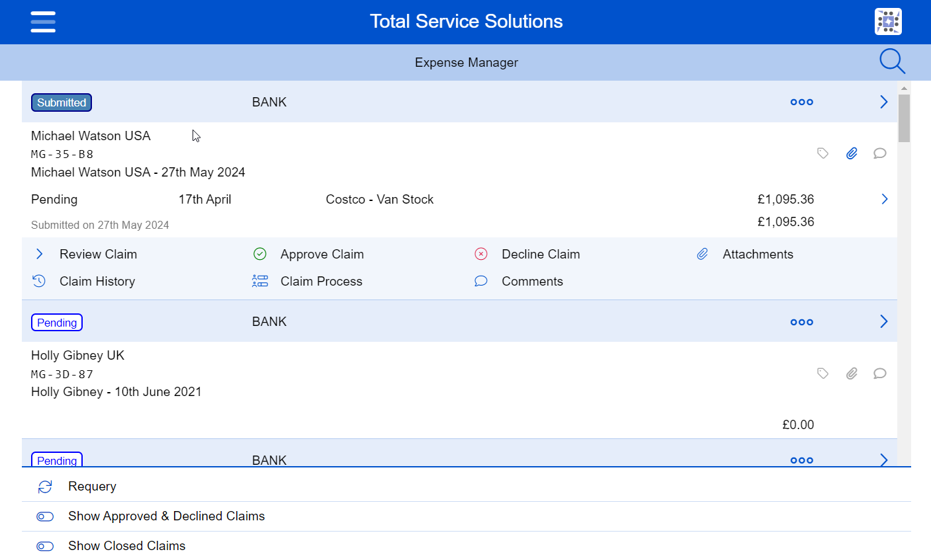
Task: Expand Holly Gibney claim header chevron
Action: [x=884, y=321]
